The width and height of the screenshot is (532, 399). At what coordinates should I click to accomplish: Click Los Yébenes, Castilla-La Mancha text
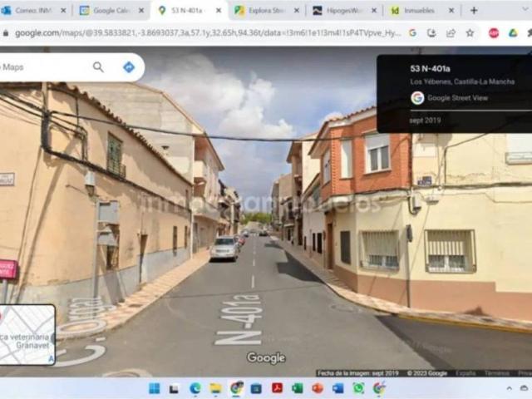(x=462, y=81)
